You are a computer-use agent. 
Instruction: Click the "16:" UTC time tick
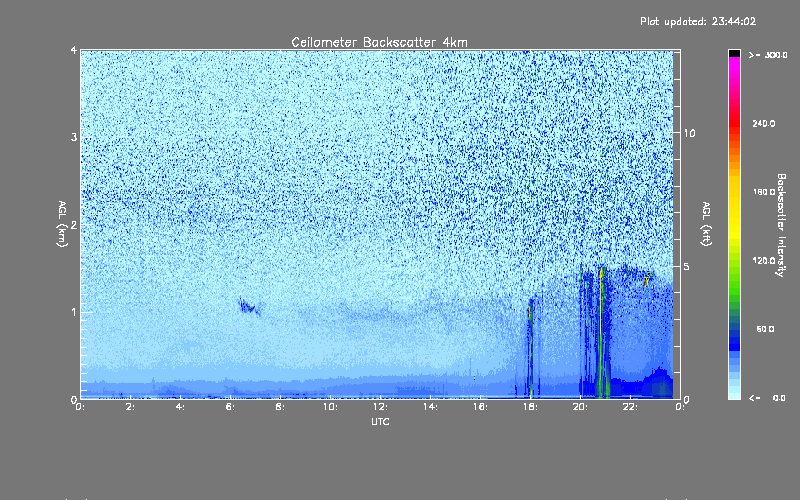coord(480,407)
